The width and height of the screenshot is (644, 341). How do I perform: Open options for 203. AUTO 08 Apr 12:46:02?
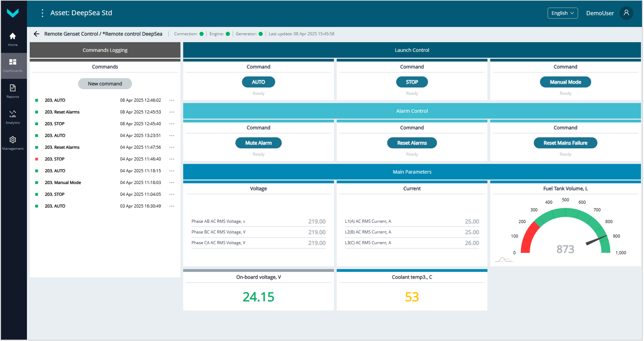pyautogui.click(x=172, y=100)
